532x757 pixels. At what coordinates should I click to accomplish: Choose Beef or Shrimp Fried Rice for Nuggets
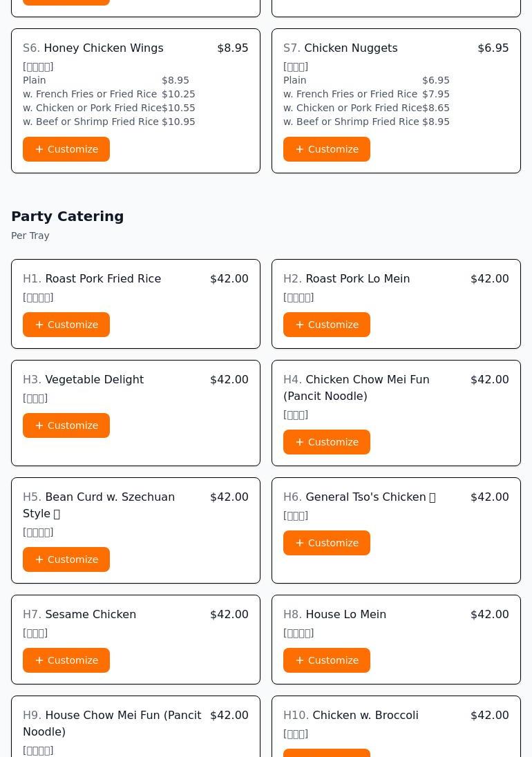pyautogui.click(x=366, y=122)
